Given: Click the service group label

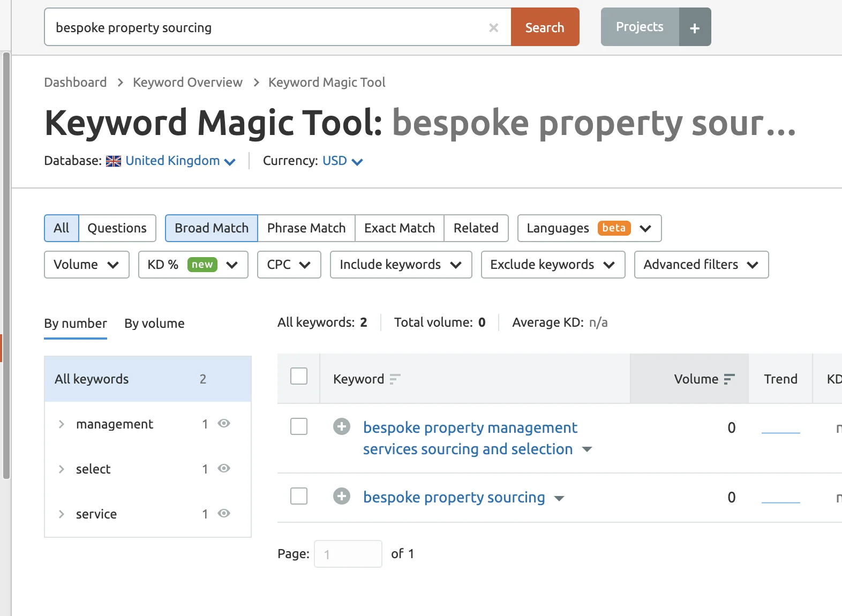Looking at the screenshot, I should pyautogui.click(x=96, y=514).
